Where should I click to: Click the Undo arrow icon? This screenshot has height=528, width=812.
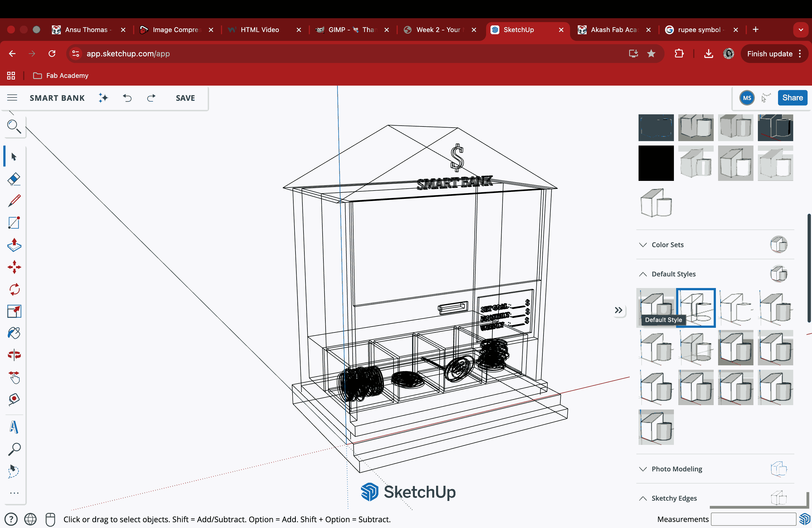(x=127, y=98)
